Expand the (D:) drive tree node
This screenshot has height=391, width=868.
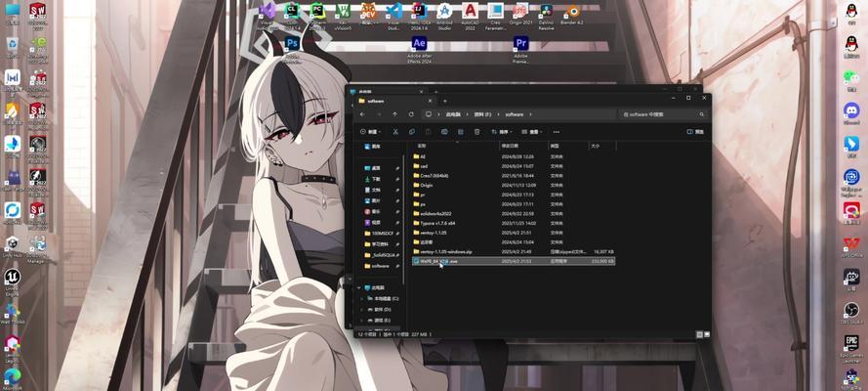[x=362, y=310]
